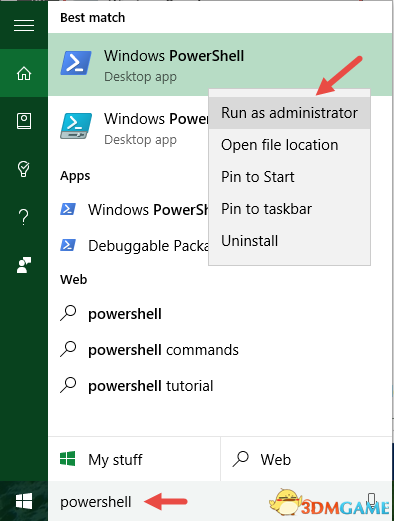The height and width of the screenshot is (521, 394).
Task: Open the lightbulb Reminders icon
Action: [x=24, y=169]
